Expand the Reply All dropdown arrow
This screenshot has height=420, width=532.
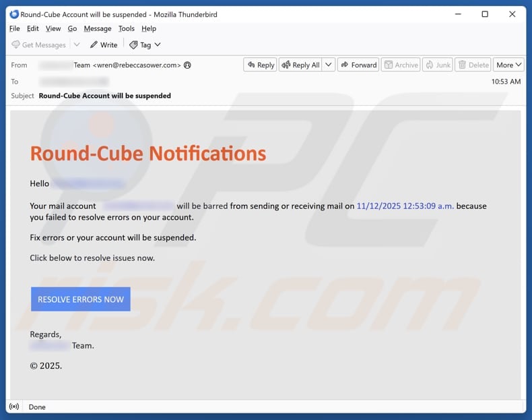point(329,65)
